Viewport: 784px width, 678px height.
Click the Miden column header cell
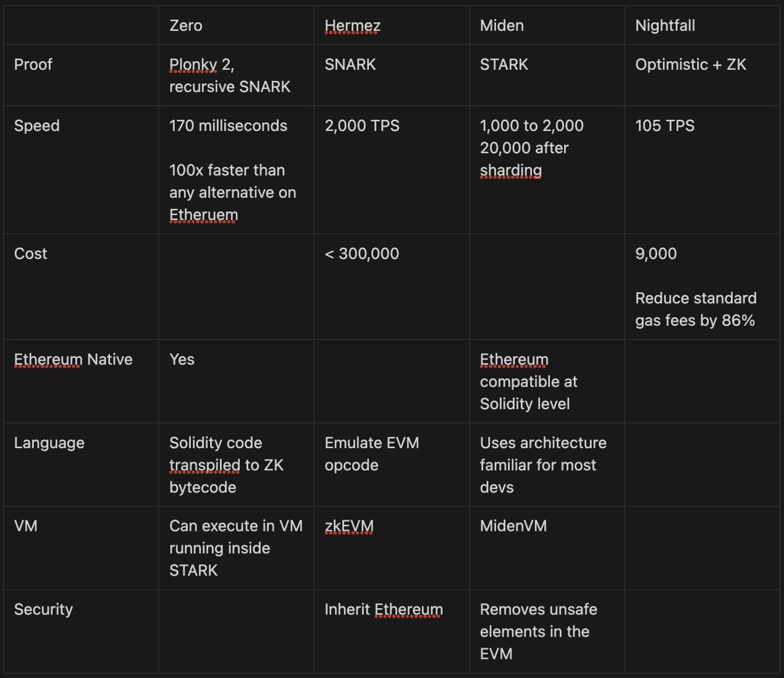(x=502, y=25)
